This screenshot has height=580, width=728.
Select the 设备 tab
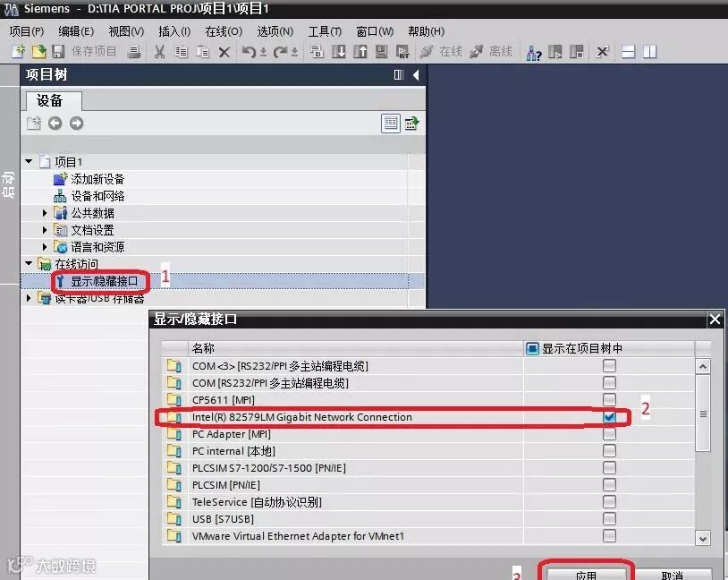click(x=54, y=101)
